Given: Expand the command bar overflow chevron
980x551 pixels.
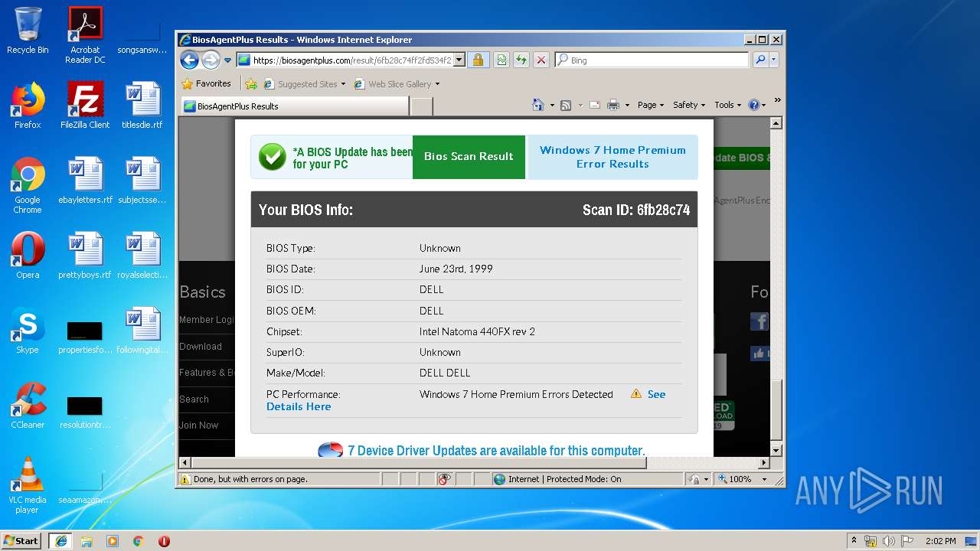Looking at the screenshot, I should coord(777,100).
